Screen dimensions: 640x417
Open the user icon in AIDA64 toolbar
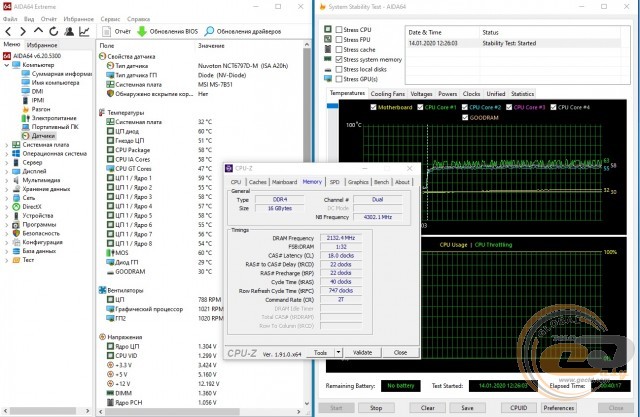tap(69, 31)
